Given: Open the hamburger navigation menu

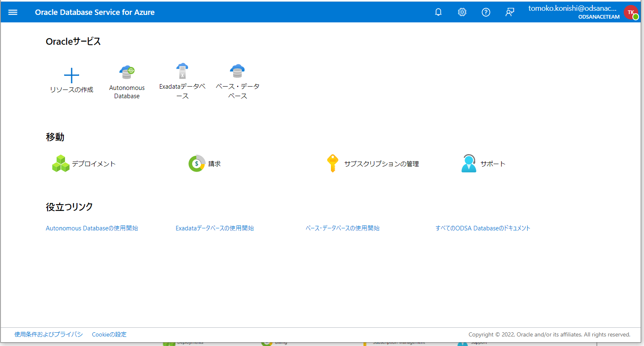Looking at the screenshot, I should point(13,12).
